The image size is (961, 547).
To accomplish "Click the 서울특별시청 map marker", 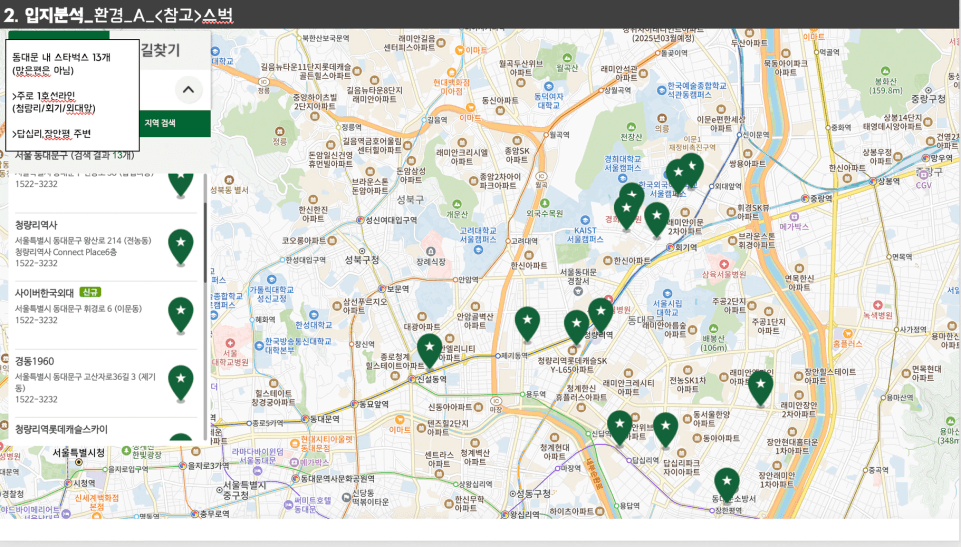I will click(x=78, y=462).
